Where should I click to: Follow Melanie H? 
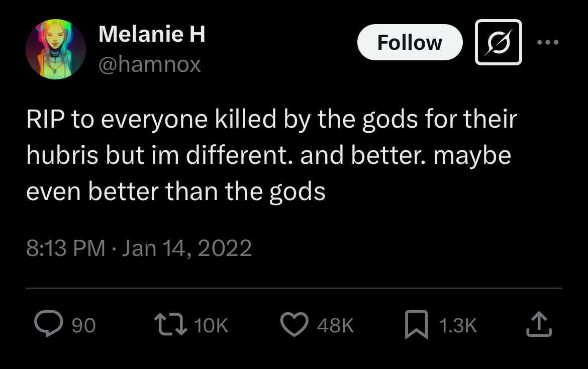click(410, 43)
